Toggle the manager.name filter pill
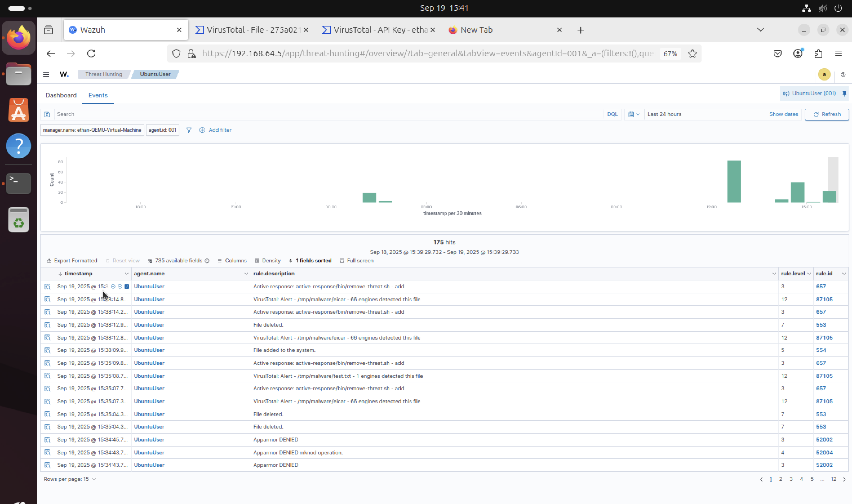This screenshot has height=504, width=852. click(x=92, y=130)
